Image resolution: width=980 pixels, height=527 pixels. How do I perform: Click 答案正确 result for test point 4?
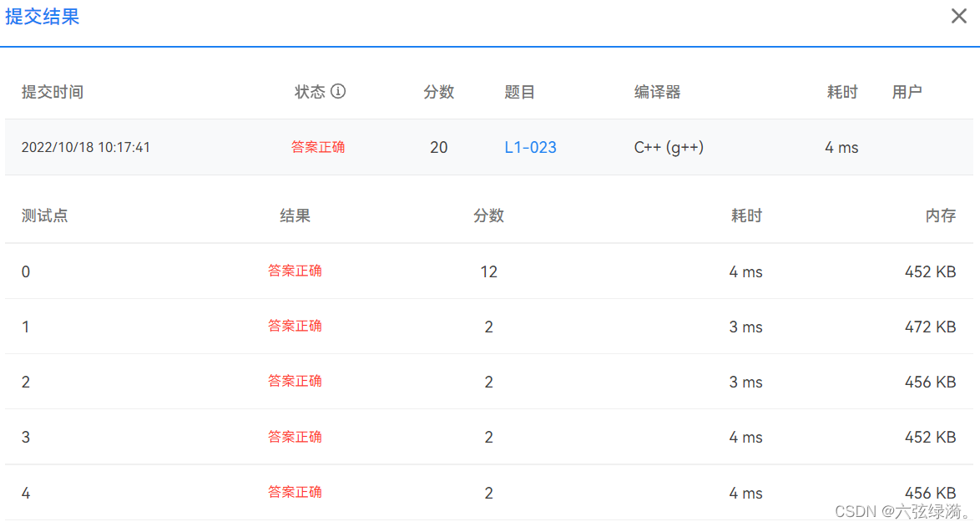pyautogui.click(x=295, y=492)
